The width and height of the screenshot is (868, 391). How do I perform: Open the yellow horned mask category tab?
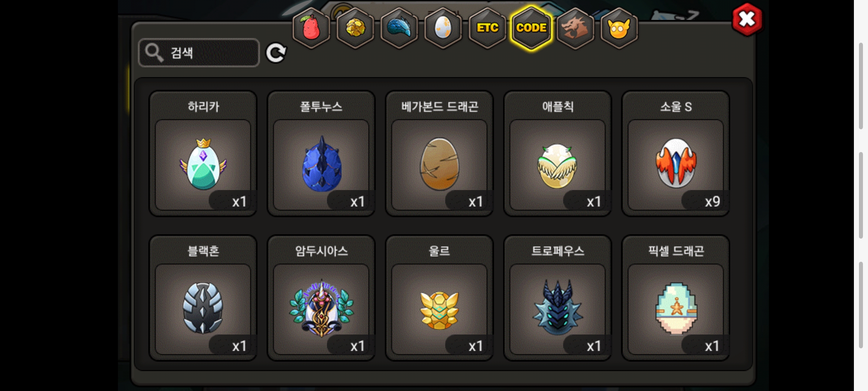(x=619, y=28)
